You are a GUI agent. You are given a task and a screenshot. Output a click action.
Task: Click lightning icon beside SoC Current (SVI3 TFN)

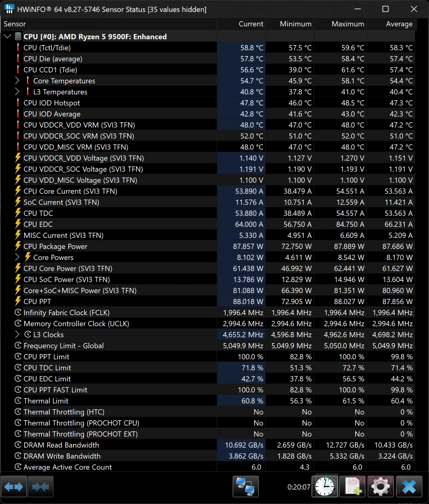pyautogui.click(x=18, y=202)
